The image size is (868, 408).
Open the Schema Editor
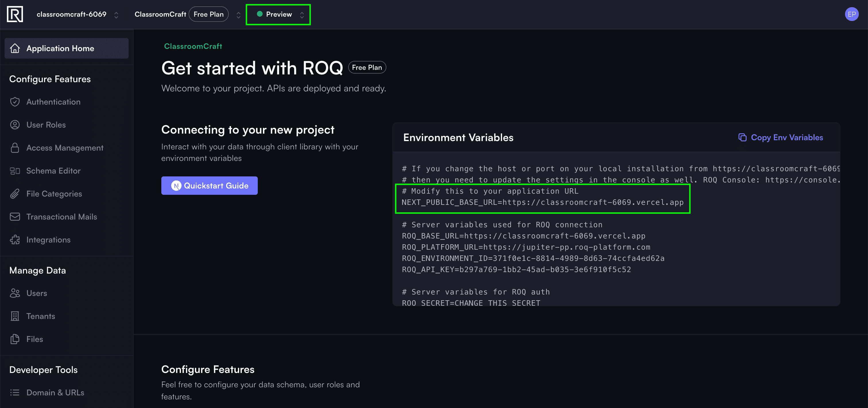(67, 171)
